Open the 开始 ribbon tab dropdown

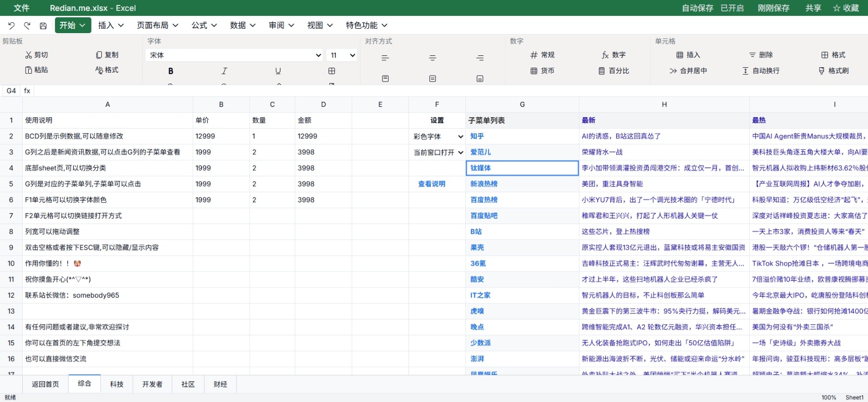tap(73, 25)
